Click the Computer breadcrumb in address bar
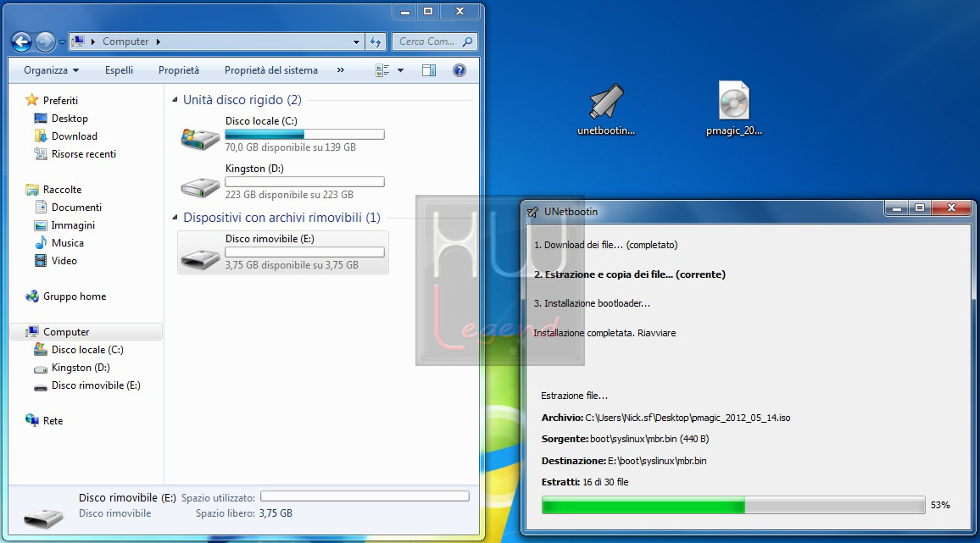 (x=125, y=42)
